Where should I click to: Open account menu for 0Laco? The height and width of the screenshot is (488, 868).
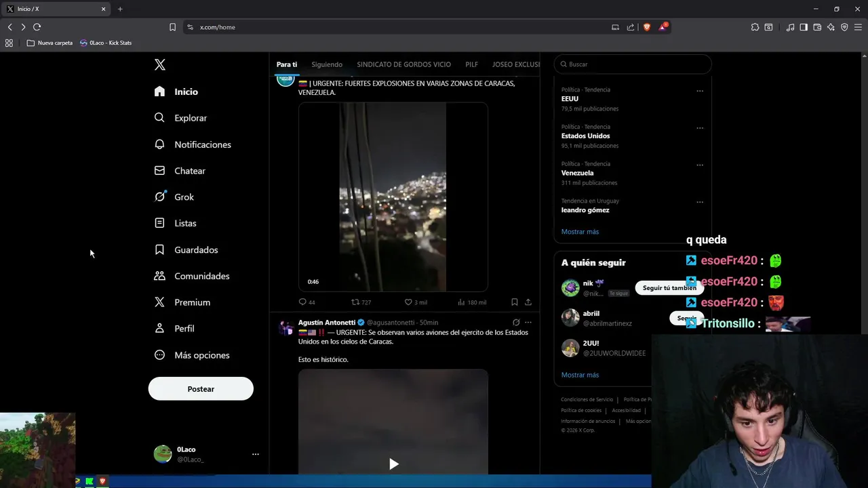coord(207,454)
